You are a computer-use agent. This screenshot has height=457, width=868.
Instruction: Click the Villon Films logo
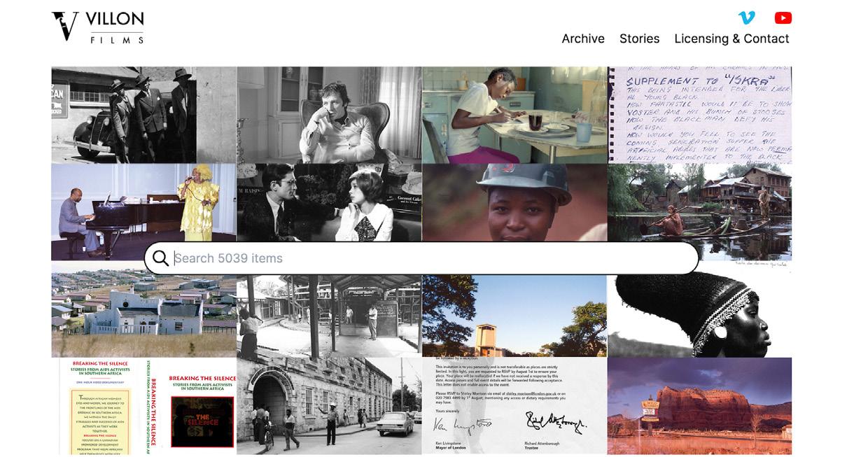[98, 27]
